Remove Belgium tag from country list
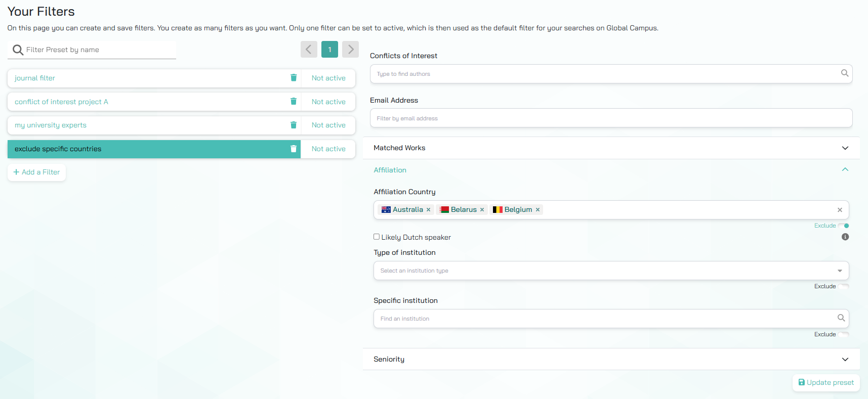Image resolution: width=868 pixels, height=399 pixels. (x=538, y=210)
